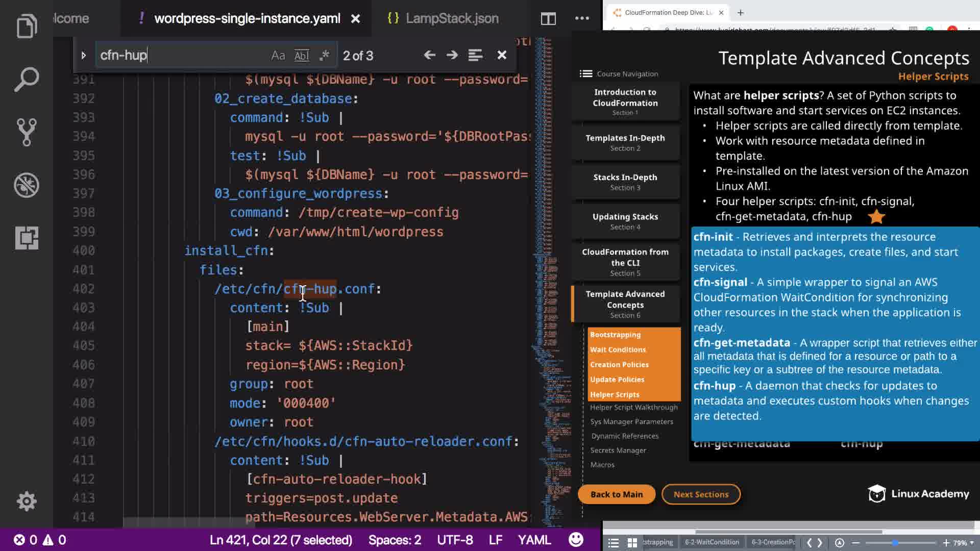This screenshot has height=551, width=980.
Task: Open Source Control view
Action: (x=27, y=132)
